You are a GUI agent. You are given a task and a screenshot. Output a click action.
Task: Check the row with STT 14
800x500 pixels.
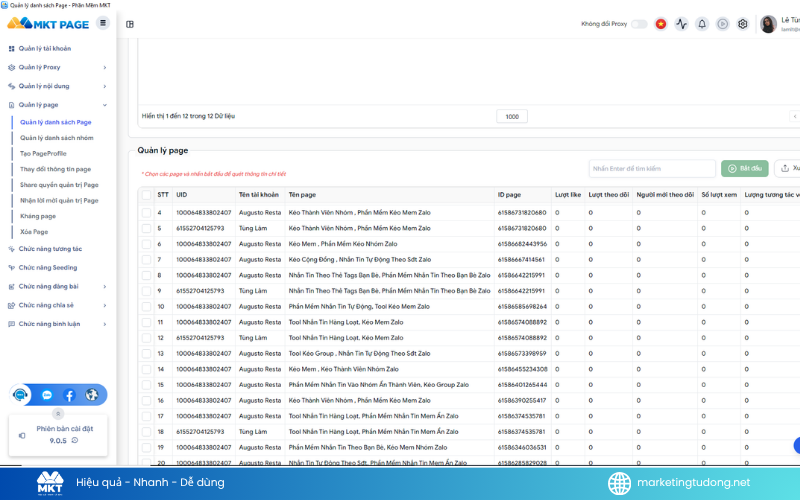pos(146,369)
